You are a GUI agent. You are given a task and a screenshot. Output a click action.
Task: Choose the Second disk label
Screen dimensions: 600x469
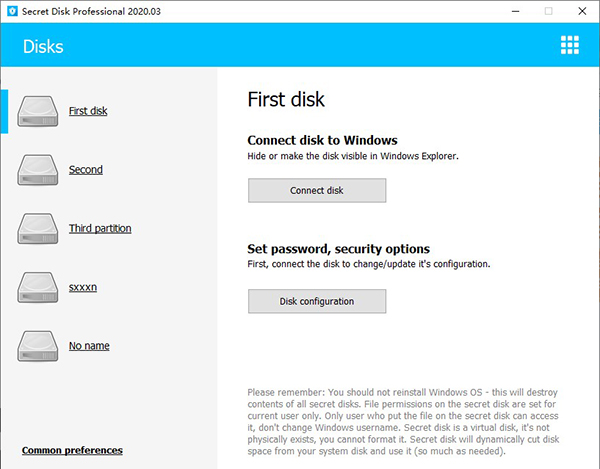[x=86, y=170]
